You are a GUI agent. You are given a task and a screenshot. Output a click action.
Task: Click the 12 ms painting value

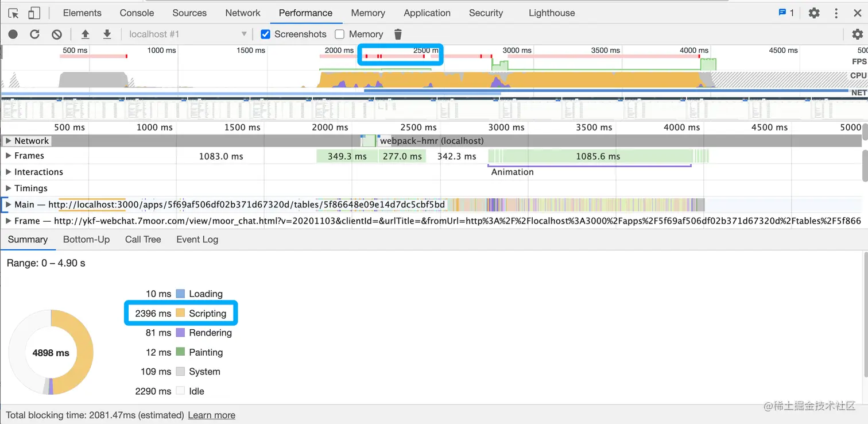(x=158, y=352)
